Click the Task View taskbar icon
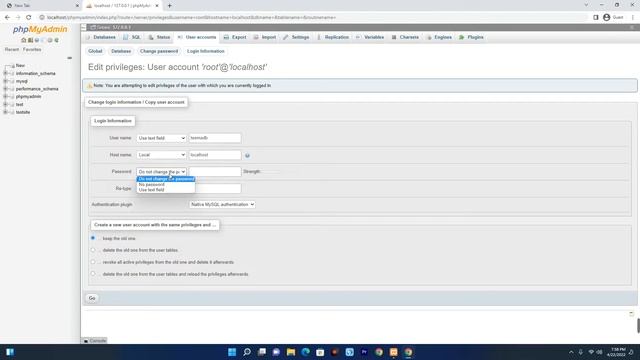This screenshot has width=640, height=360. coord(261,352)
